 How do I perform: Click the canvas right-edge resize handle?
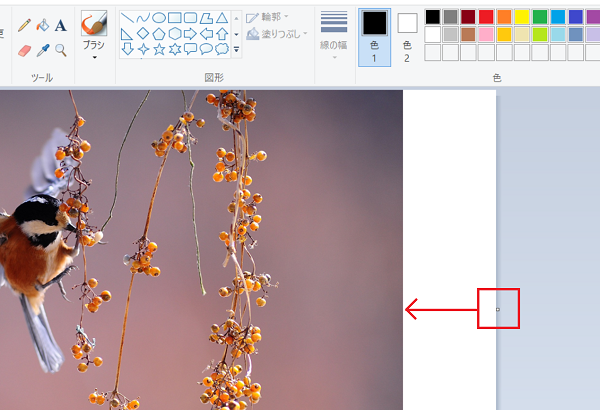click(x=497, y=309)
